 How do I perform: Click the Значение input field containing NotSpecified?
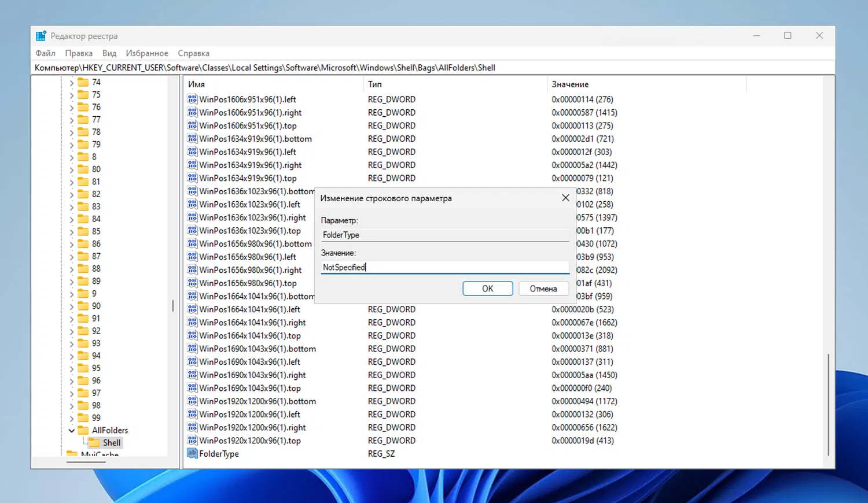(x=445, y=267)
